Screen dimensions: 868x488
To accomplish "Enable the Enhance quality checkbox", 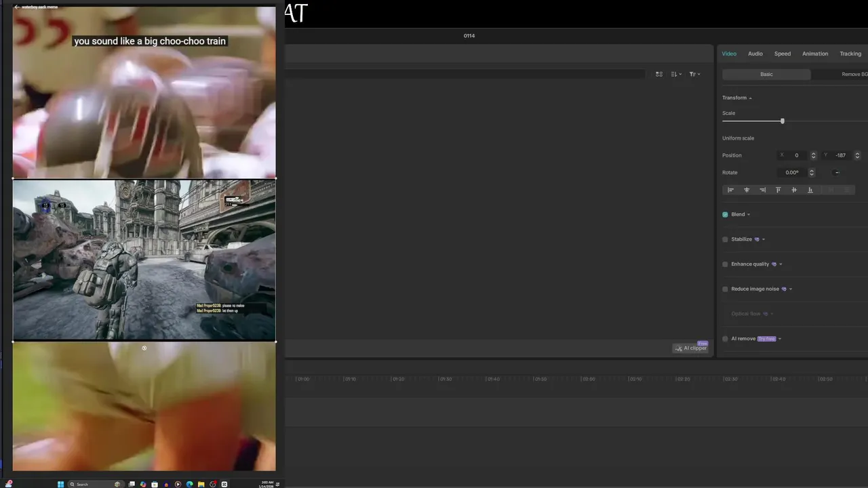I will click(x=725, y=264).
